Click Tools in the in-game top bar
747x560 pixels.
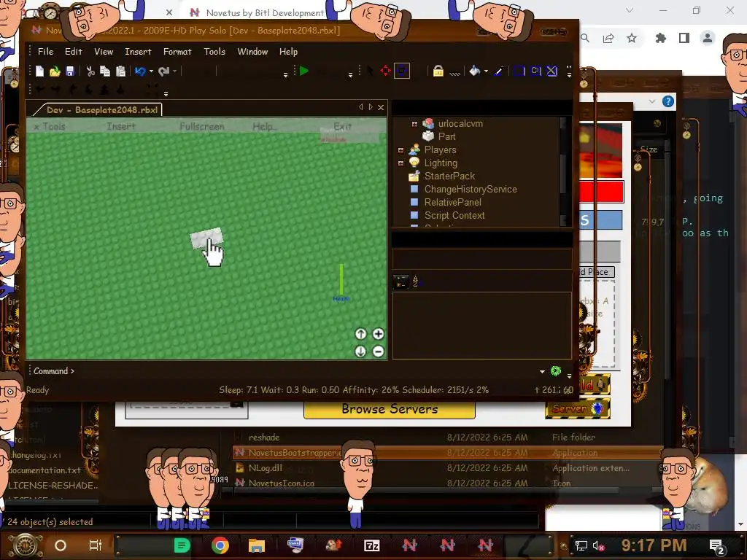tap(53, 127)
